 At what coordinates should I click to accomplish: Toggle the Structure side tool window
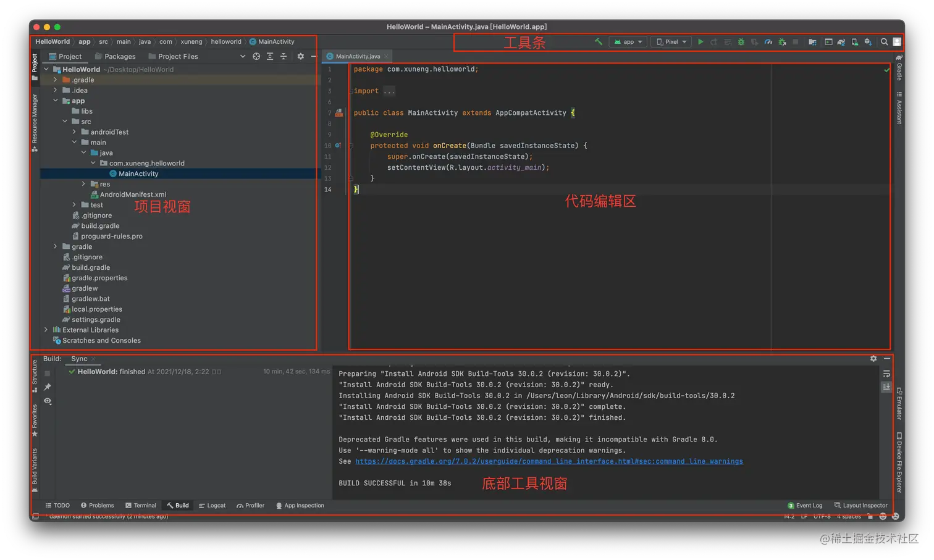click(35, 376)
